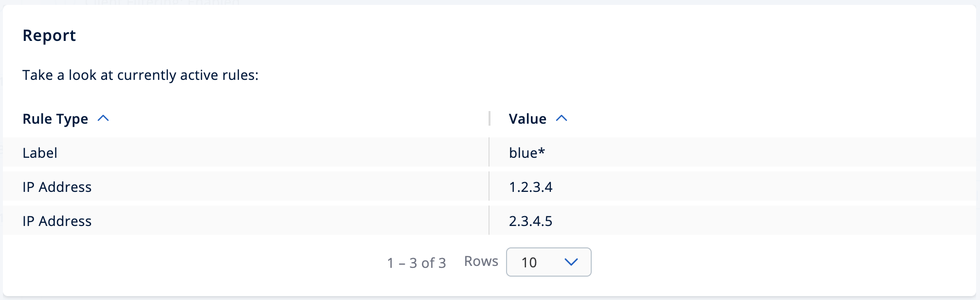This screenshot has width=980, height=300.
Task: Open the rows-per-page dropdown showing 10
Action: tap(548, 262)
